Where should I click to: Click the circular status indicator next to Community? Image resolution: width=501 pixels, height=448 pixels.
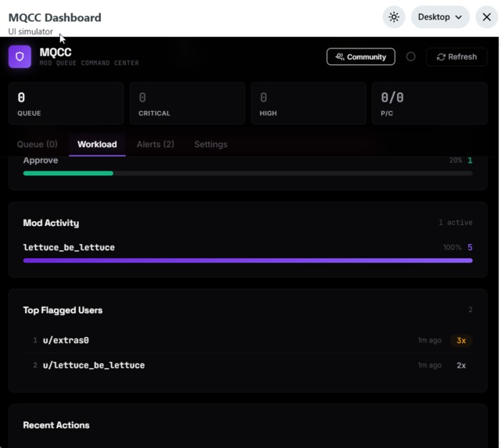click(410, 57)
